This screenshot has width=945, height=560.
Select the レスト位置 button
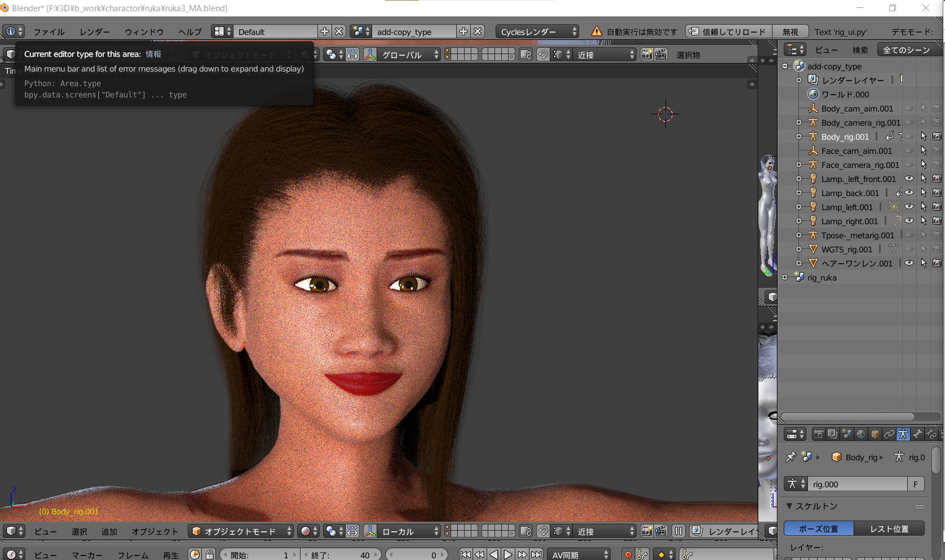[889, 529]
